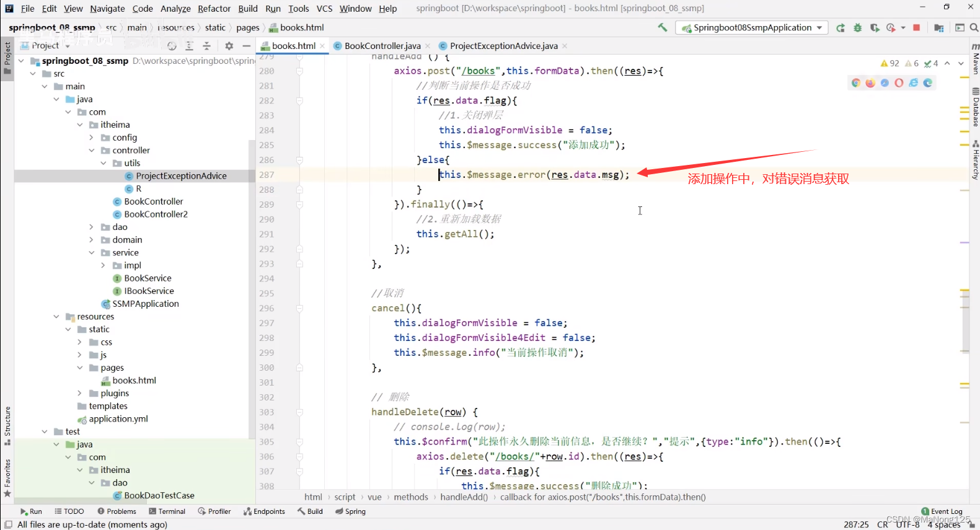The height and width of the screenshot is (530, 980).
Task: Open the Springboot08SsmpApplication run configuration dropdown
Action: coord(751,27)
